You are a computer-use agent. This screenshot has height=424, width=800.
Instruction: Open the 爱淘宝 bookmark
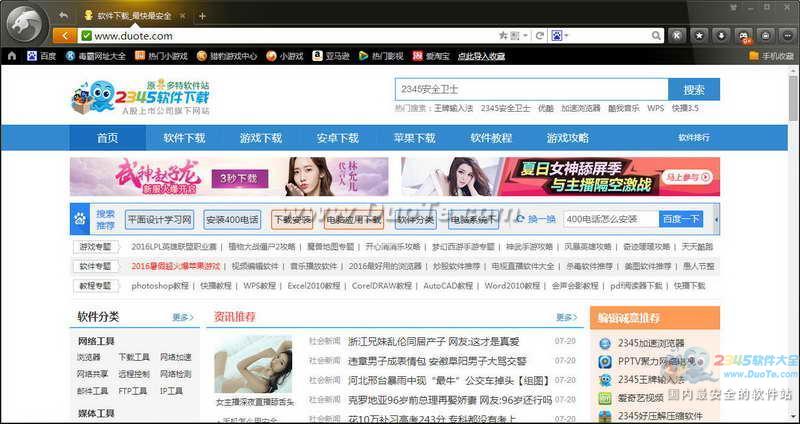click(x=431, y=56)
